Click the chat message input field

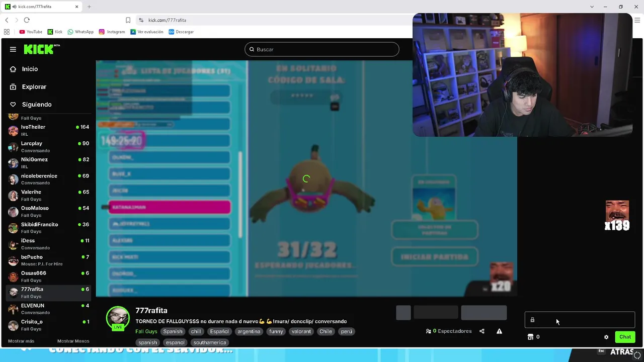pyautogui.click(x=580, y=320)
